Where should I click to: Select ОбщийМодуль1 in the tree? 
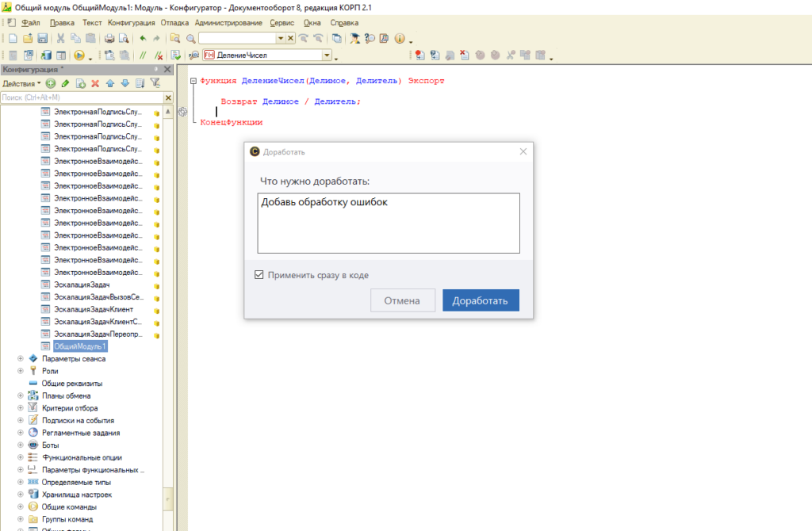80,346
